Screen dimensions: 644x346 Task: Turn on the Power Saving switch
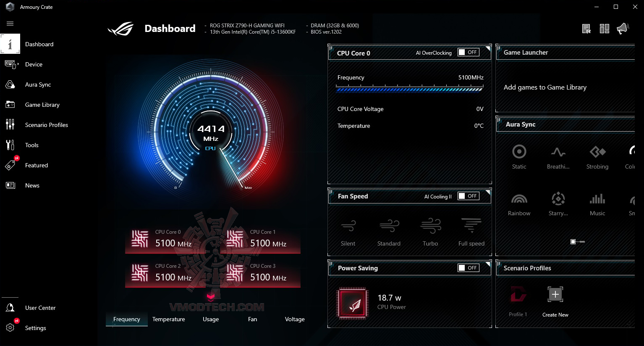469,268
